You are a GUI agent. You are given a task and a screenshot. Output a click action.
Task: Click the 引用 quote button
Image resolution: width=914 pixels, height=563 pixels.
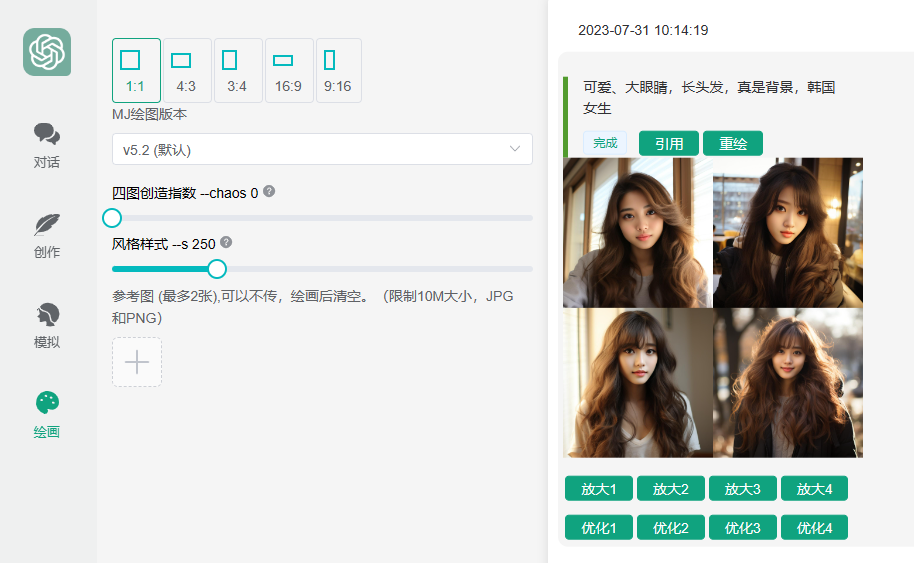click(x=669, y=143)
